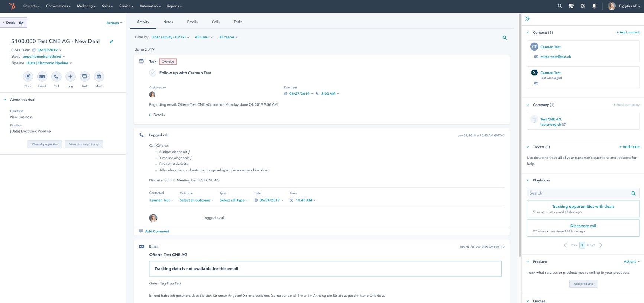The height and width of the screenshot is (303, 644).
Task: Open the All teams filter dropdown
Action: click(229, 37)
